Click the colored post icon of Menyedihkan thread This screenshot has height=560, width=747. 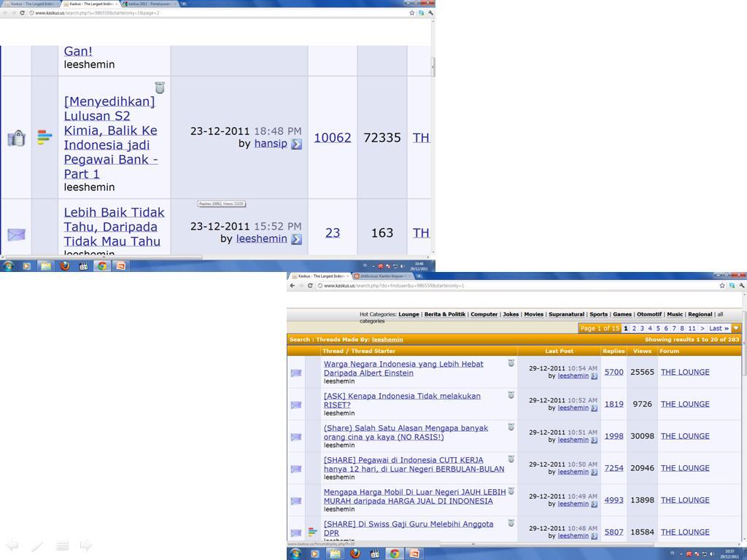click(x=44, y=137)
